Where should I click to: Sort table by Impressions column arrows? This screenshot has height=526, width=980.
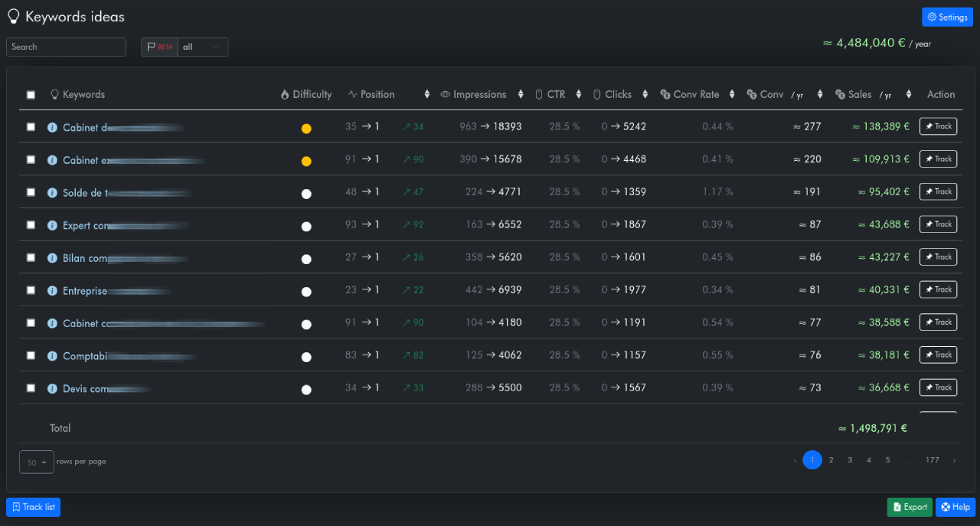tap(521, 94)
